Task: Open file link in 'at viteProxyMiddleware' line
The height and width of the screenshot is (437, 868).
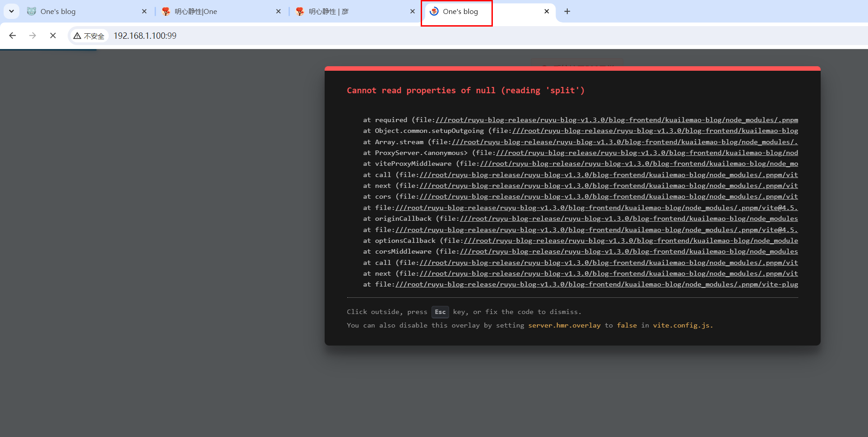Action: pyautogui.click(x=639, y=164)
